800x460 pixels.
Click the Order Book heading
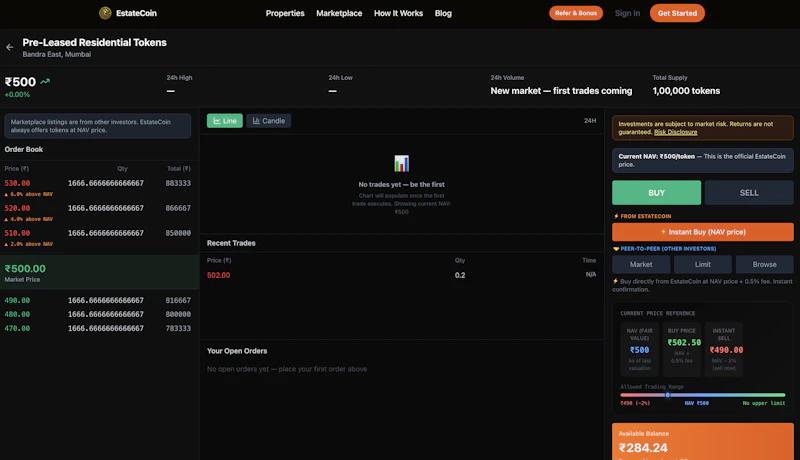[23, 149]
